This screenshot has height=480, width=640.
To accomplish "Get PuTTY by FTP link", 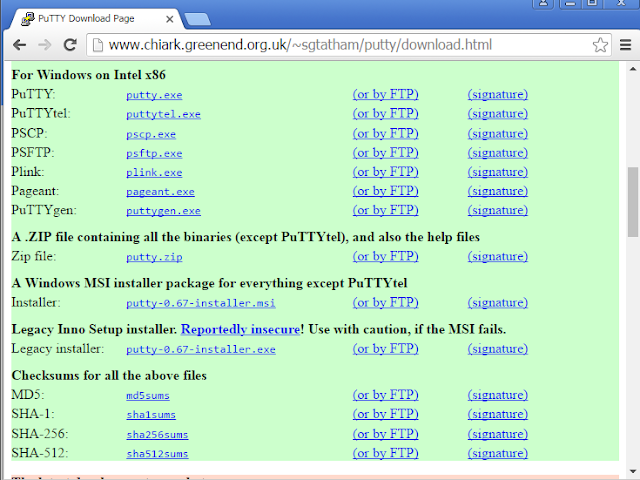I will 386,94.
